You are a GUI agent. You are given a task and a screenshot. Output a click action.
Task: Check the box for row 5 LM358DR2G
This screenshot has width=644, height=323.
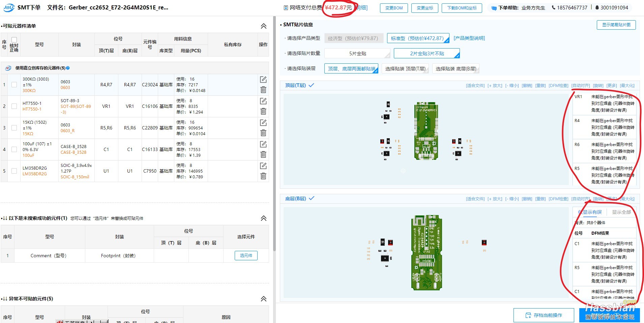(x=14, y=171)
